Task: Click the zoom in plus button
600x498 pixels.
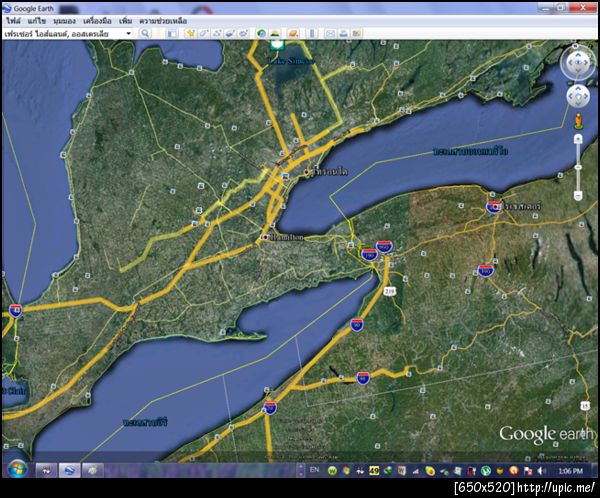Action: click(x=578, y=139)
